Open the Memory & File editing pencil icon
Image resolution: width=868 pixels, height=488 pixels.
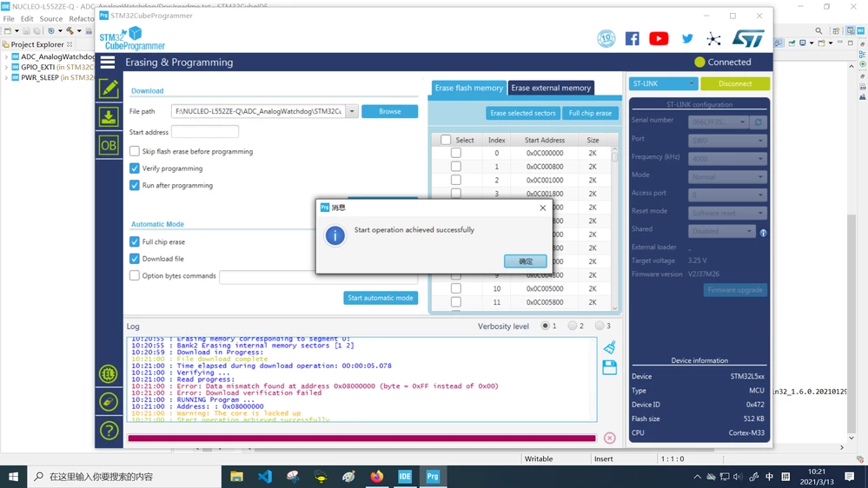click(x=109, y=89)
